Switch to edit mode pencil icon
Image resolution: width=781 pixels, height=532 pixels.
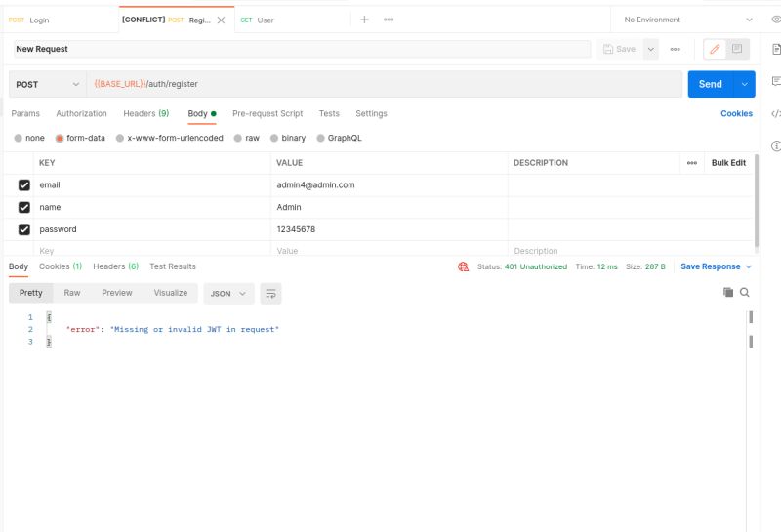(x=715, y=49)
